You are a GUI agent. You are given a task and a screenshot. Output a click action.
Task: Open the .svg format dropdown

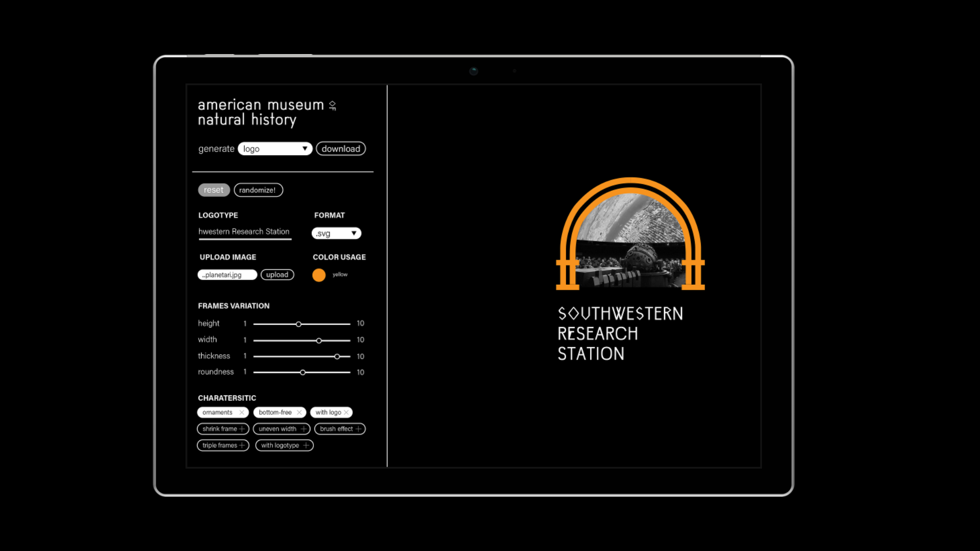click(x=336, y=233)
